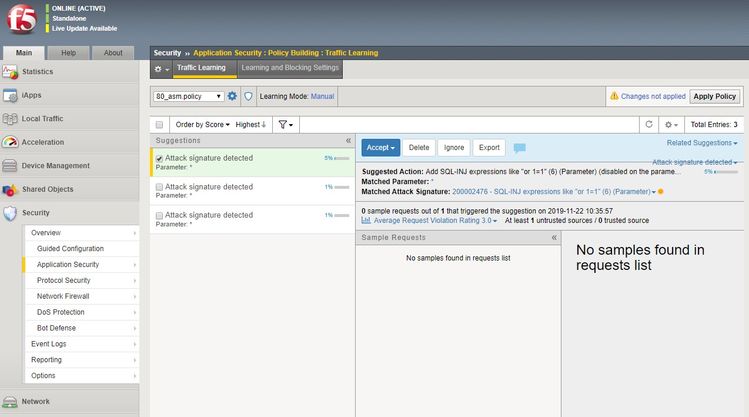Open the Acceleration gauge icon
This screenshot has height=417, width=749.
click(x=10, y=142)
